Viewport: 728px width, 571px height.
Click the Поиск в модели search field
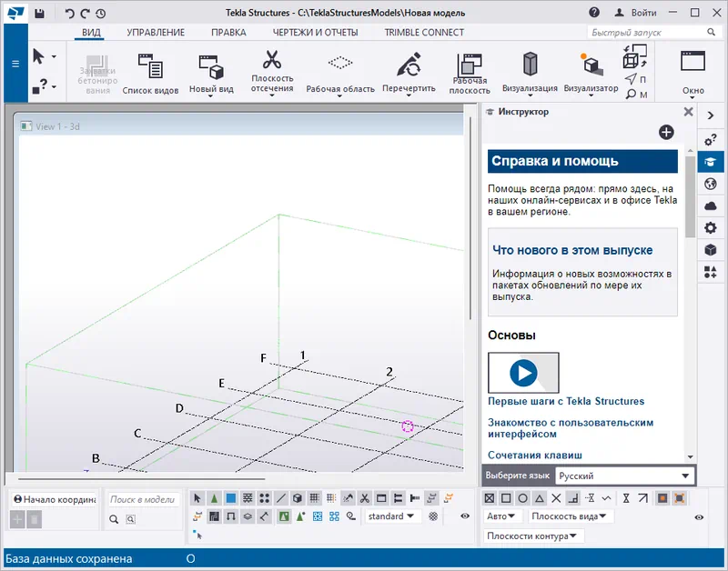(143, 499)
